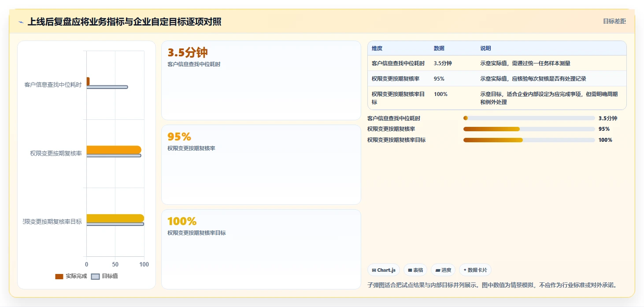Toggle the 目标值 legend entry
This screenshot has width=644, height=307.
(104, 276)
